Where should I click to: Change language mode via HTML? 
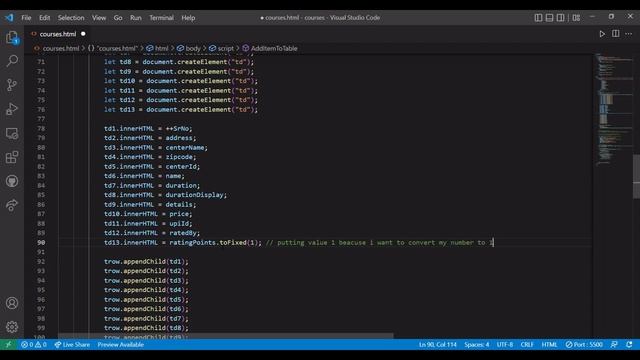549,344
